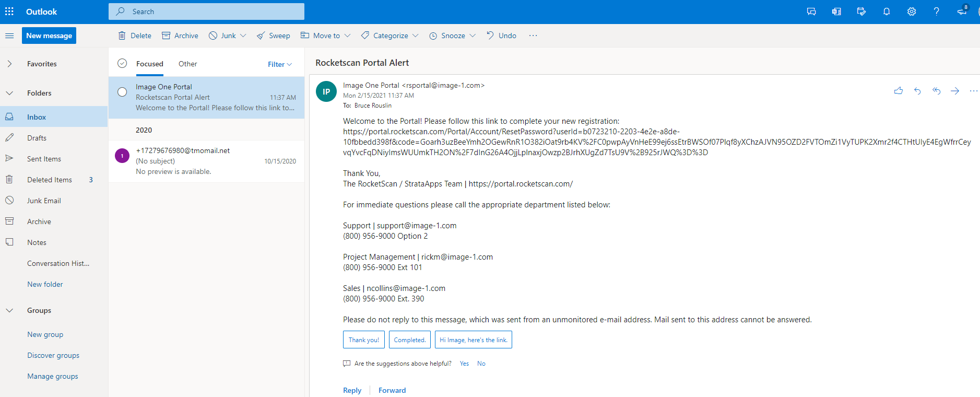Screen dimensions: 980x397
Task: Click Sweep in the toolbar
Action: click(x=273, y=36)
